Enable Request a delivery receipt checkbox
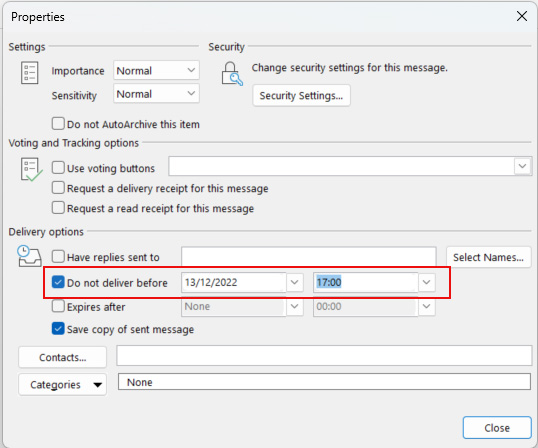The height and width of the screenshot is (448, 538). (x=58, y=188)
